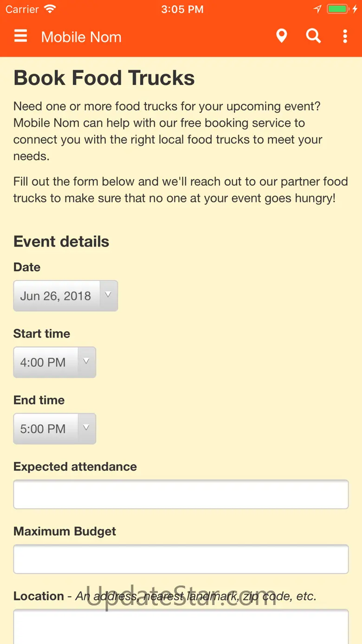Viewport: 362px width, 644px height.
Task: Click the Maximum Budget input field
Action: click(181, 559)
